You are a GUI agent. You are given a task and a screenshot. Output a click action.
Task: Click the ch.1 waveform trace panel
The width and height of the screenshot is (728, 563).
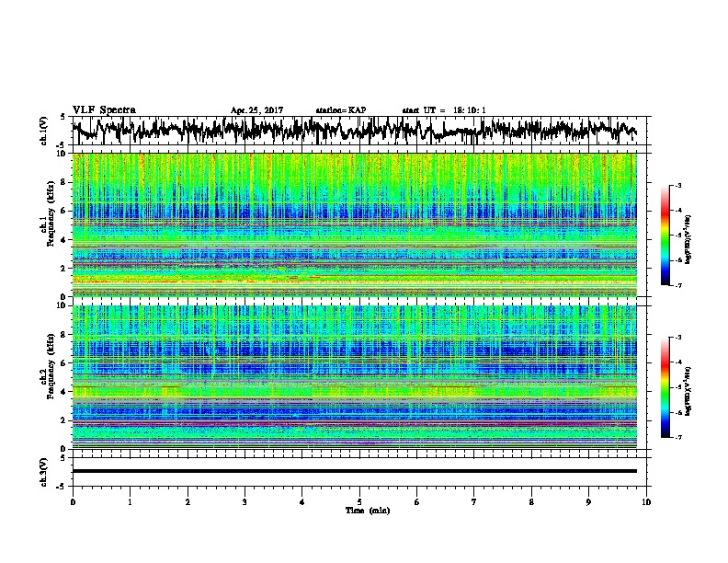[x=358, y=131]
